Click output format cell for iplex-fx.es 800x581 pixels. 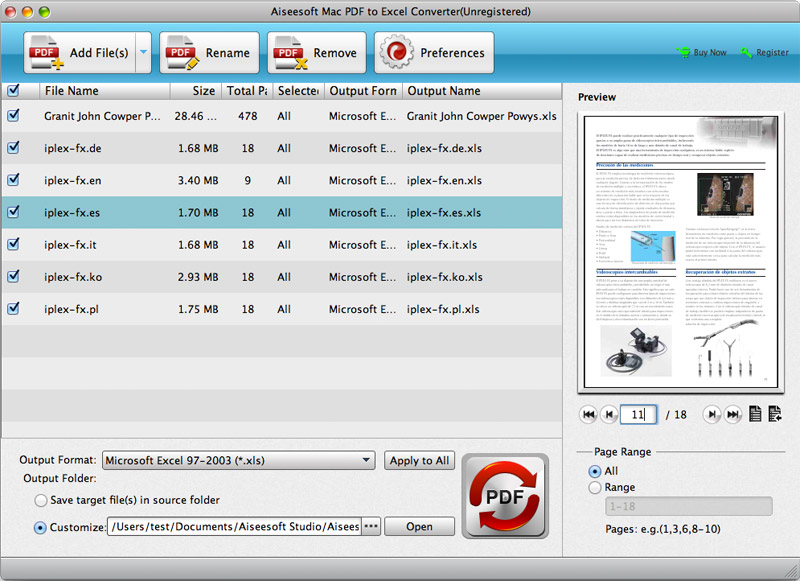point(362,212)
